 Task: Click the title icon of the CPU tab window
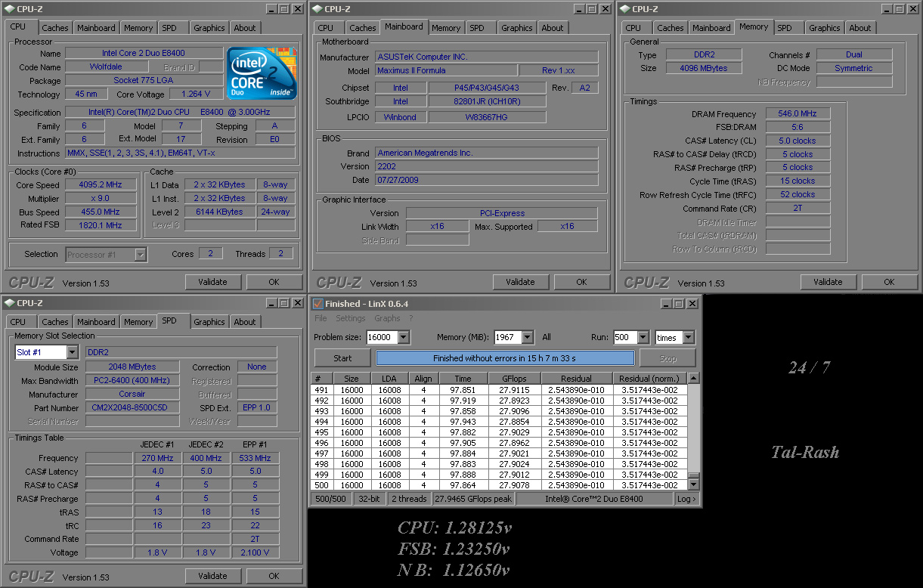[9, 9]
